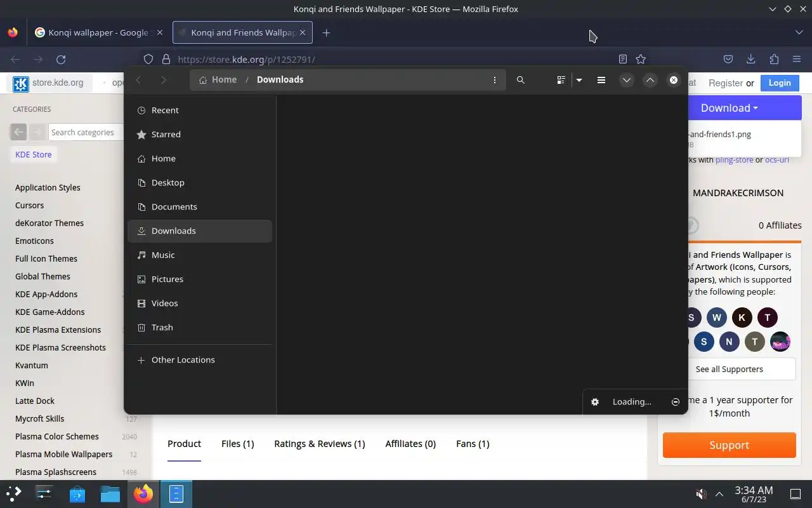812x508 pixels.
Task: Open Discover store from taskbar
Action: (77, 493)
